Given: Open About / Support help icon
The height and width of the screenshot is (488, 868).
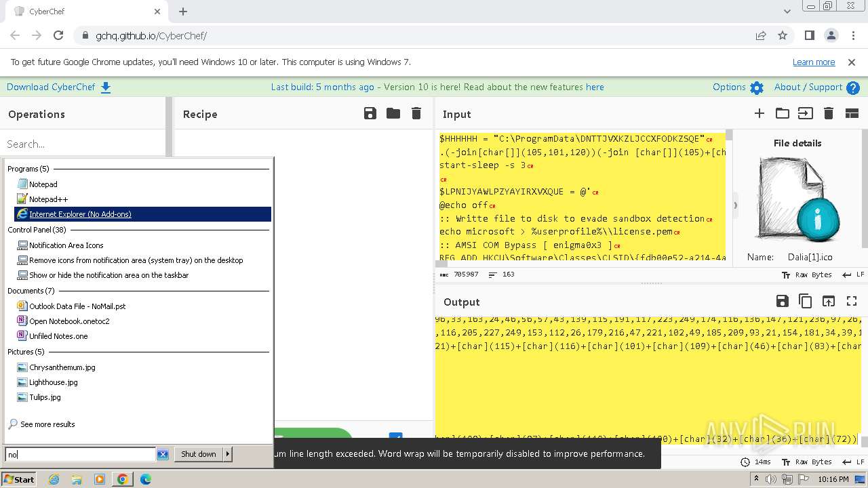Looking at the screenshot, I should coord(853,87).
